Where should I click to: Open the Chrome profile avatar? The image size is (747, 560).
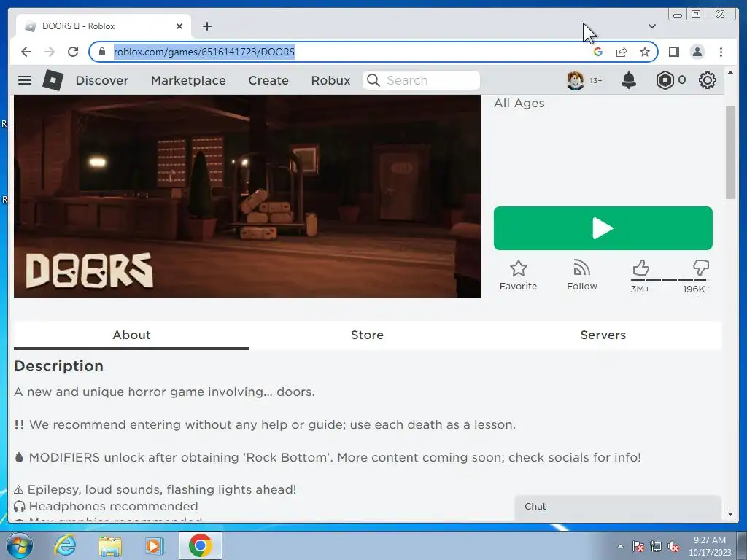click(697, 52)
